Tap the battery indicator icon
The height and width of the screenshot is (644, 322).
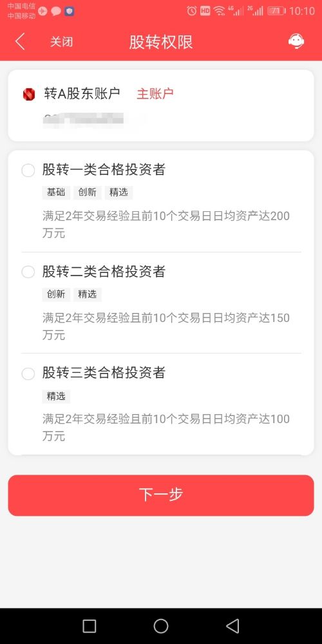point(276,11)
